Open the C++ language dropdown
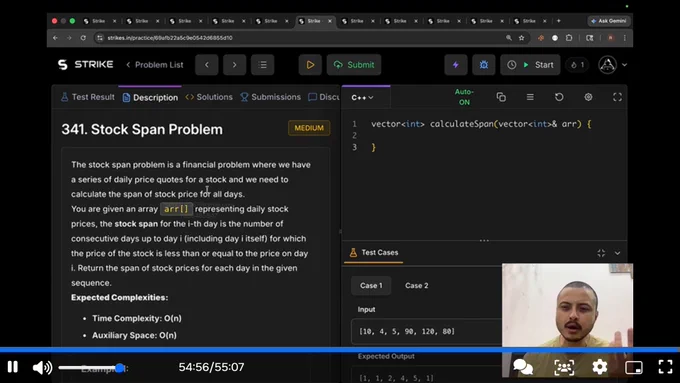Viewport: 680px width, 383px height. point(363,98)
